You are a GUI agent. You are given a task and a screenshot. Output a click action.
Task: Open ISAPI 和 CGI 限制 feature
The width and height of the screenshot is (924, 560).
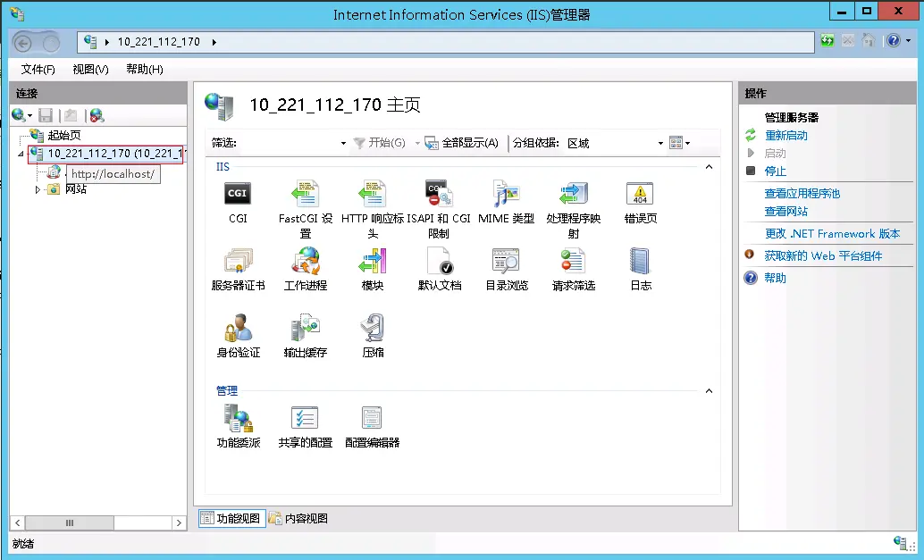point(439,210)
